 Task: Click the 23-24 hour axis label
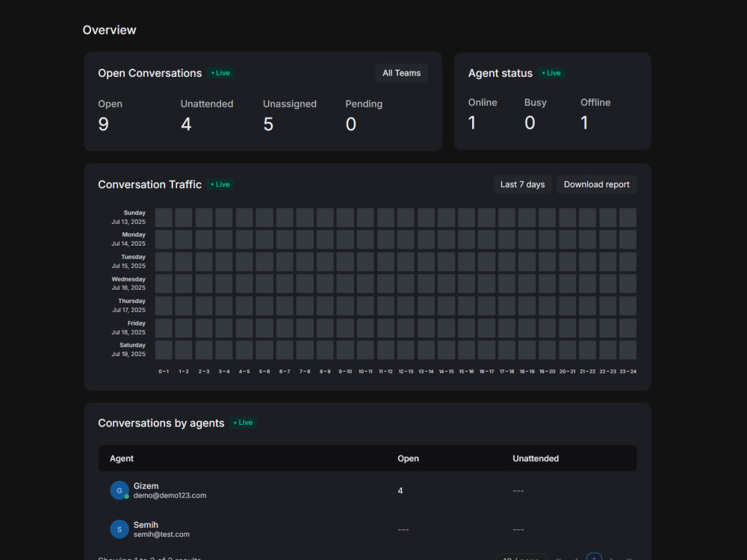628,371
